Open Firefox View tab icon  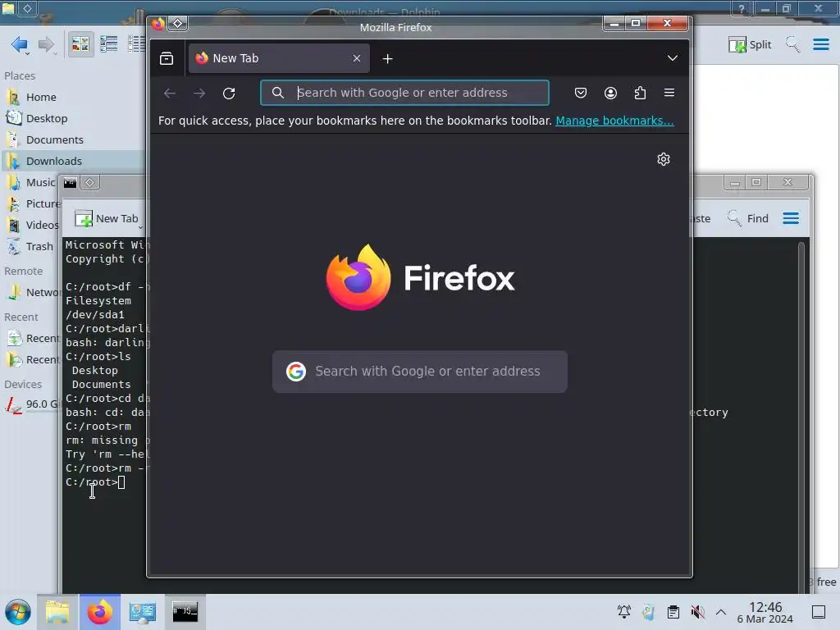tap(167, 58)
